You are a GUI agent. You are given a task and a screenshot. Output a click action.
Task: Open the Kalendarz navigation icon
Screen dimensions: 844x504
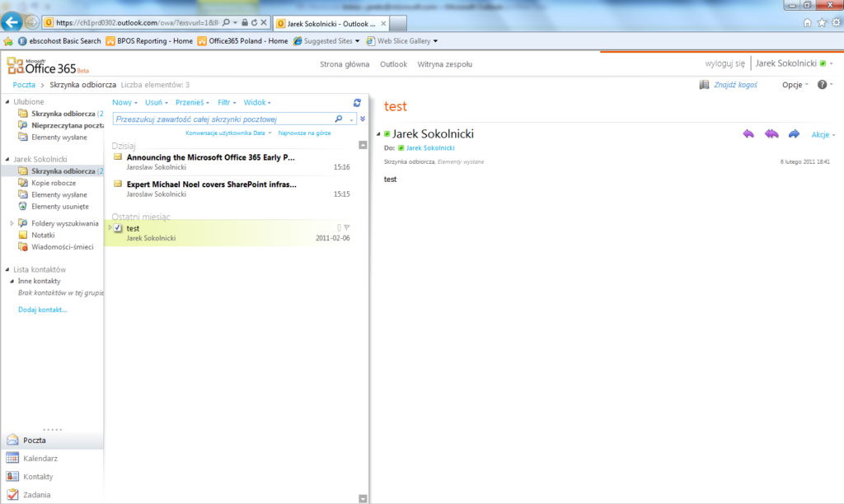pos(12,459)
